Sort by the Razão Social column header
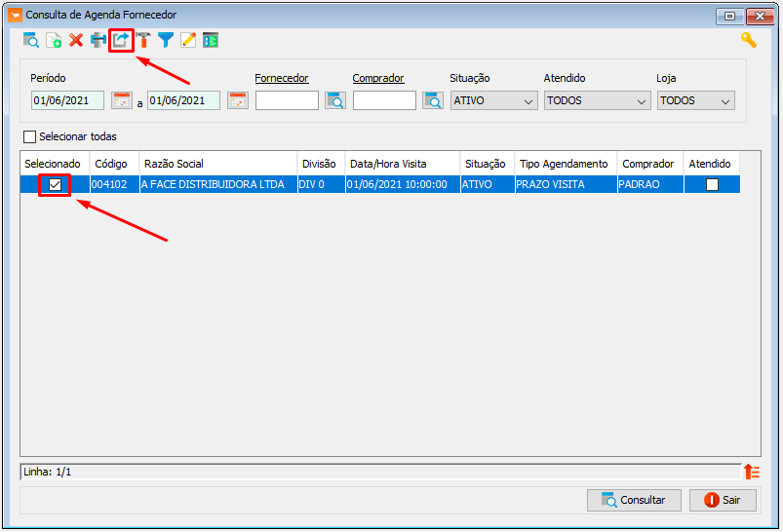The image size is (783, 532). click(216, 164)
